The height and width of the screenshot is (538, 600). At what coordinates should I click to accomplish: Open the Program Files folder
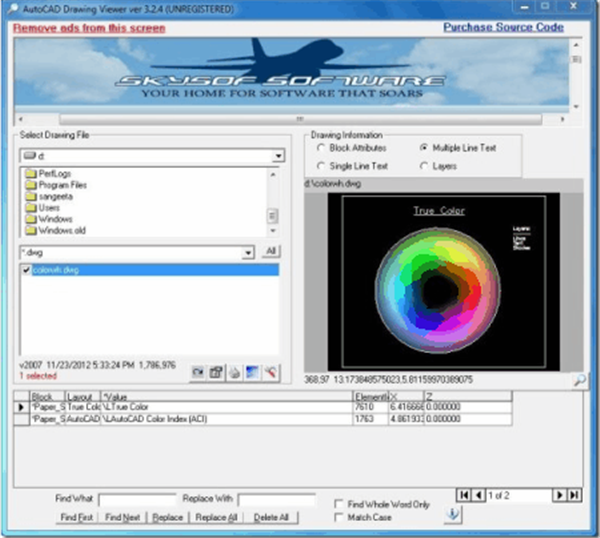pyautogui.click(x=56, y=185)
